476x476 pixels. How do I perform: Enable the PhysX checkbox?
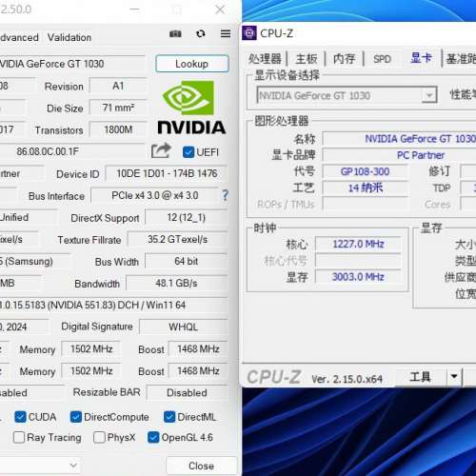coord(99,437)
